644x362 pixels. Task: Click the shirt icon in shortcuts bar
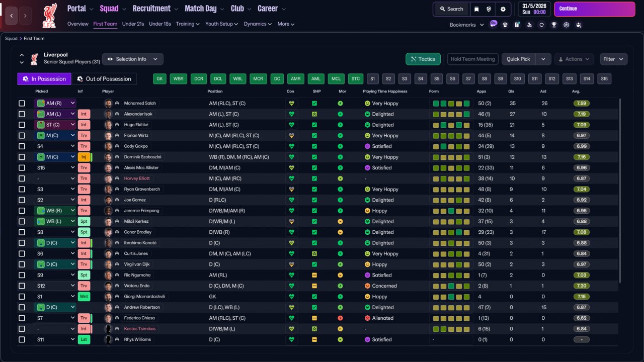[x=505, y=25]
